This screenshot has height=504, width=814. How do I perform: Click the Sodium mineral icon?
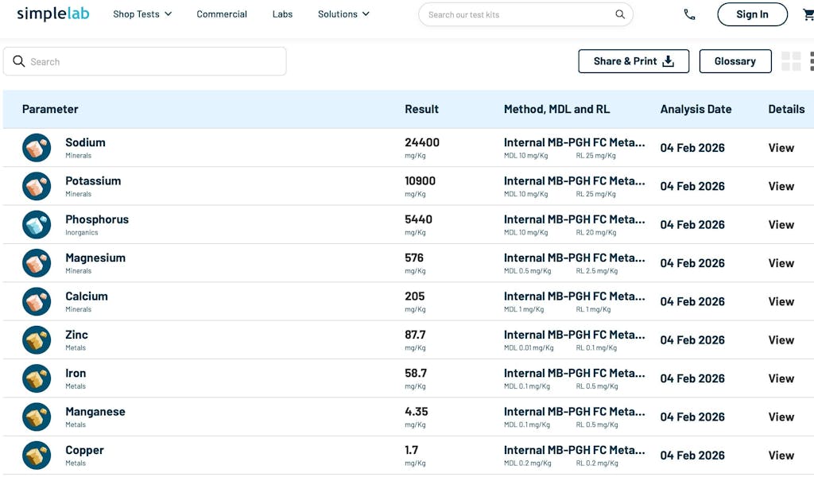pos(37,148)
